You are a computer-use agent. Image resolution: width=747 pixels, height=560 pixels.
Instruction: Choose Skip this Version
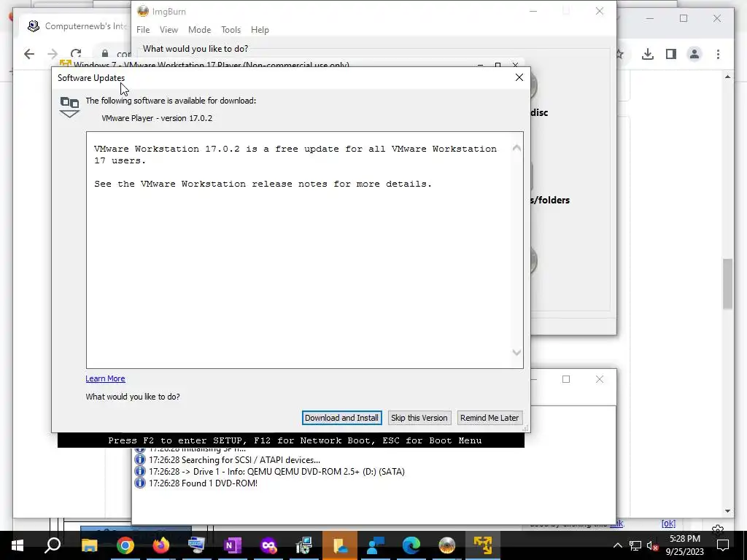tap(419, 418)
